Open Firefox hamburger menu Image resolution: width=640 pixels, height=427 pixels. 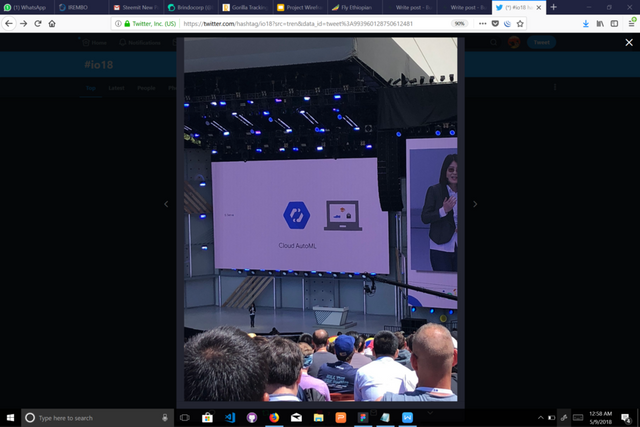pyautogui.click(x=631, y=24)
